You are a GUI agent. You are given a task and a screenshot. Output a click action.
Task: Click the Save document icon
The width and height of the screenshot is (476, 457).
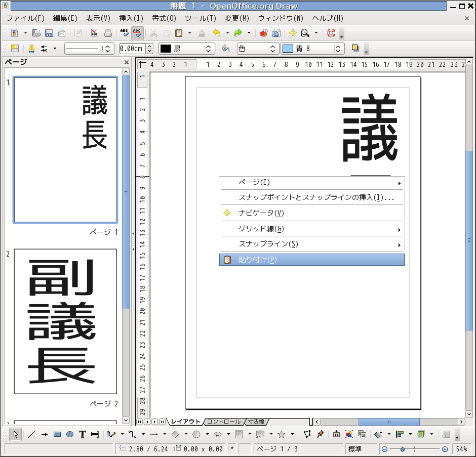(x=49, y=33)
